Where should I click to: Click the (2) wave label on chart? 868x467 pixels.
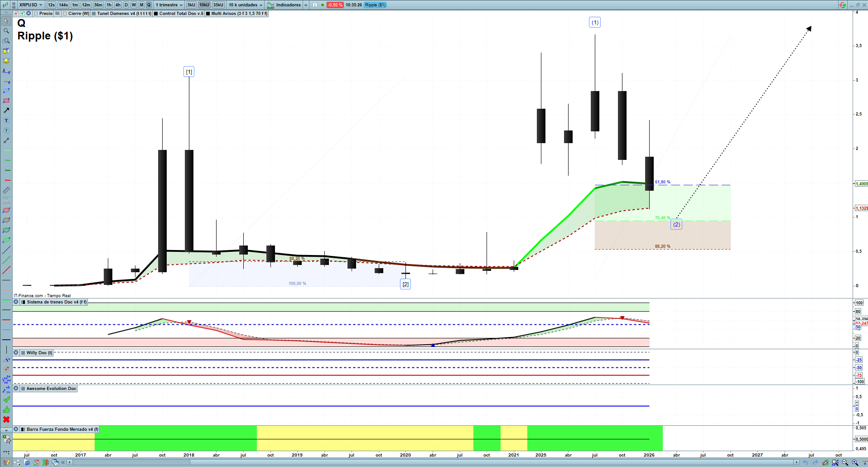pos(676,224)
